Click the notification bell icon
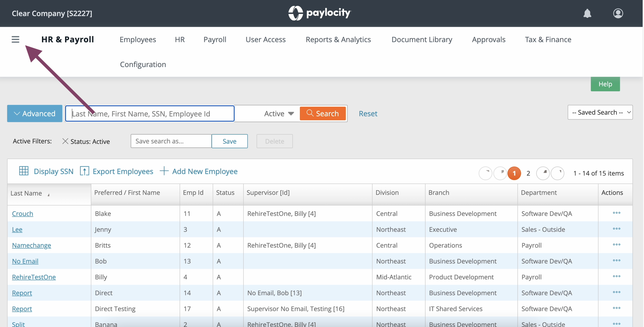644x327 pixels. tap(587, 13)
